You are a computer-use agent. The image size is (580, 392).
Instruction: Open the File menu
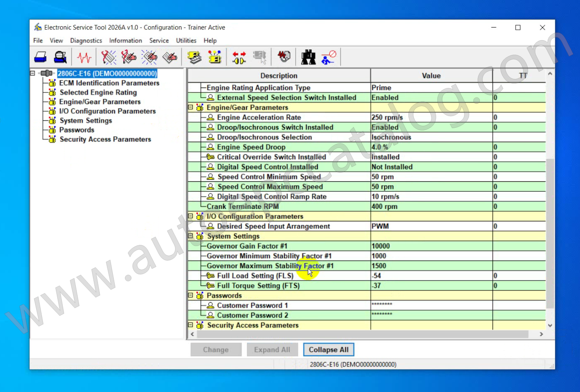[38, 41]
